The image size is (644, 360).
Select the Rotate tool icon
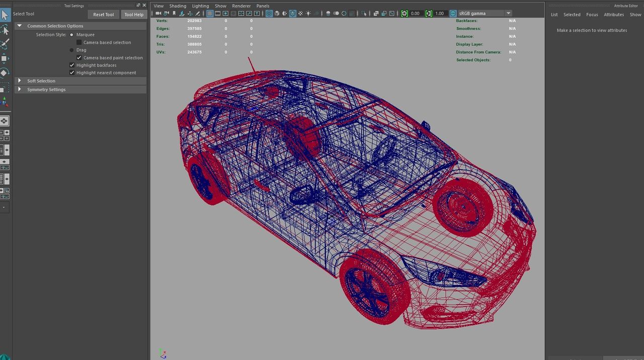click(5, 73)
